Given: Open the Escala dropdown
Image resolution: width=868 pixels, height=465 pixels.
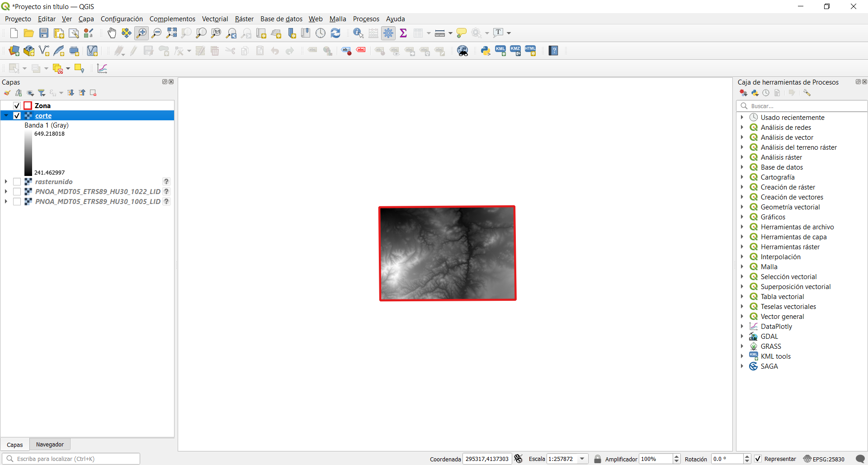Looking at the screenshot, I should [x=582, y=459].
